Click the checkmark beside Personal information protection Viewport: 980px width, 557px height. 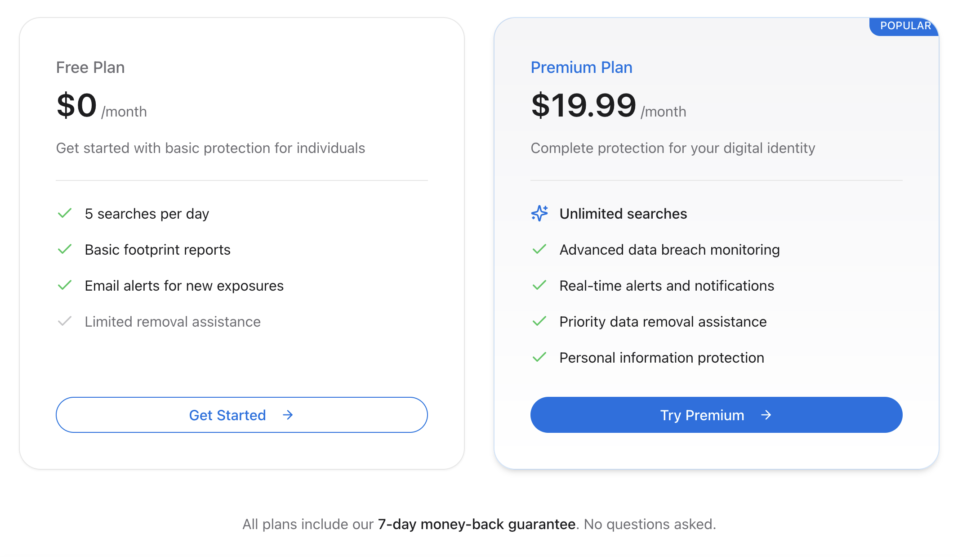pos(539,357)
